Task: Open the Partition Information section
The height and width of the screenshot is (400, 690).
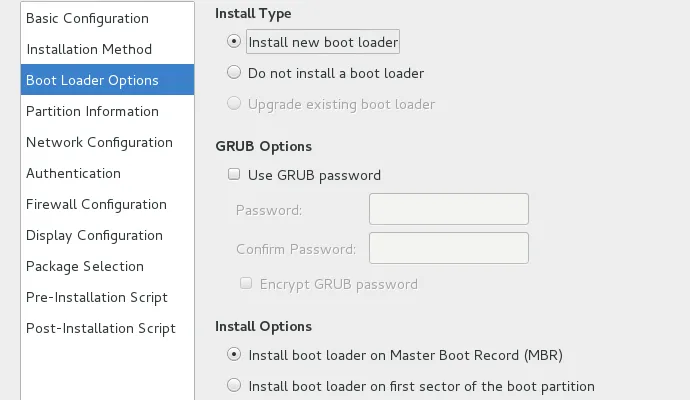Action: [x=92, y=111]
